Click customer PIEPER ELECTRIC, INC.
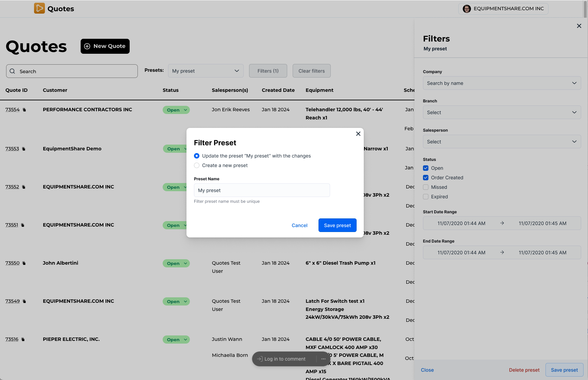 (71, 339)
